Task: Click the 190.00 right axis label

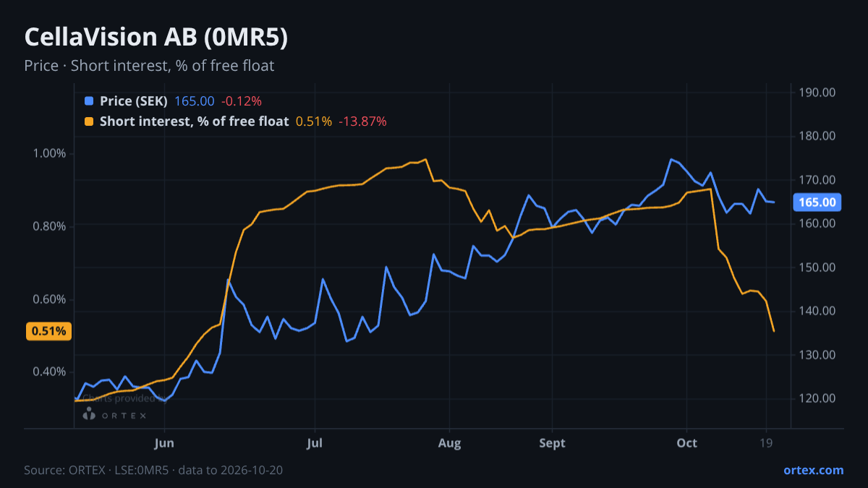Action: click(x=817, y=93)
